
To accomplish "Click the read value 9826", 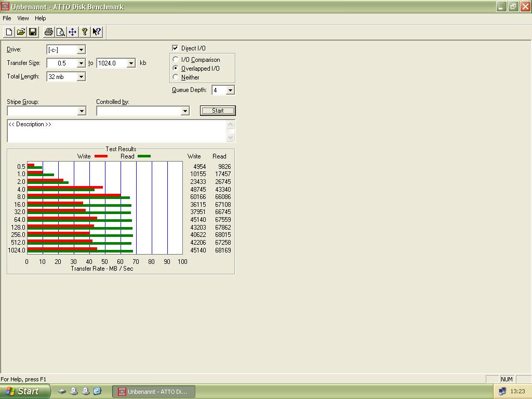I will tap(224, 167).
